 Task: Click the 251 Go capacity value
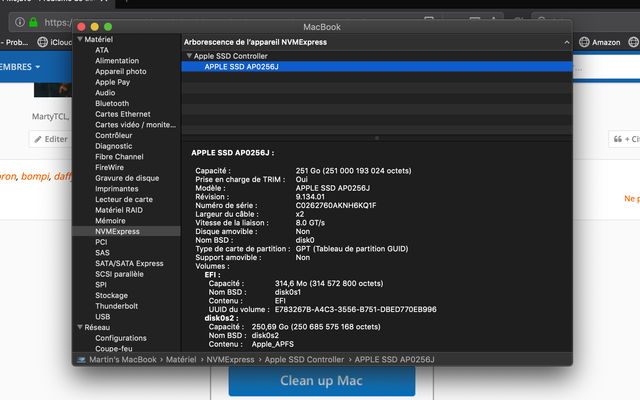point(353,171)
